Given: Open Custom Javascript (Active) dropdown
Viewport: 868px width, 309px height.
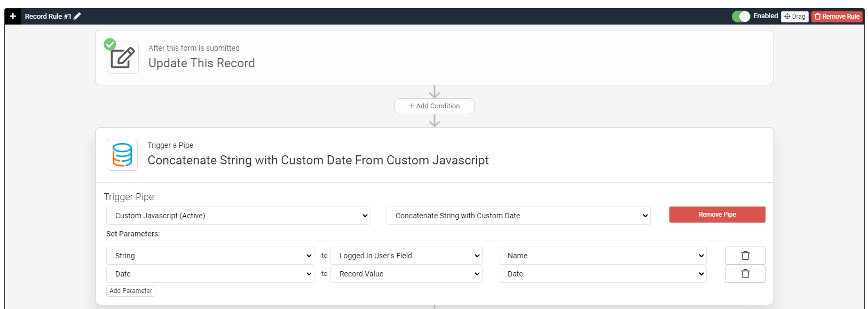Looking at the screenshot, I should click(238, 216).
